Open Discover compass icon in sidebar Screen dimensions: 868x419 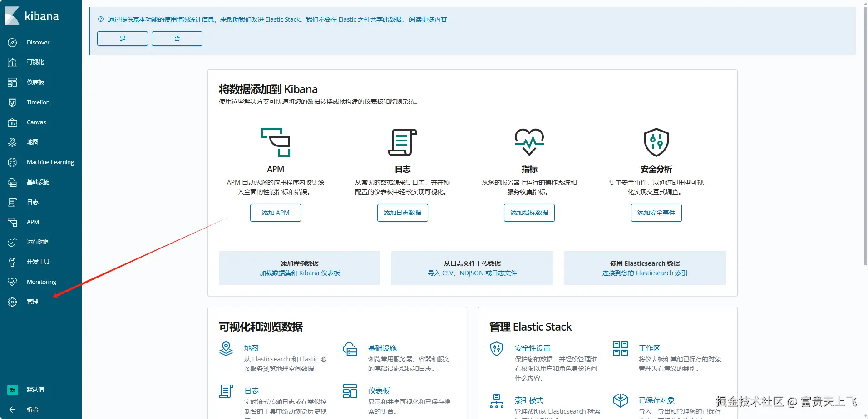[12, 43]
